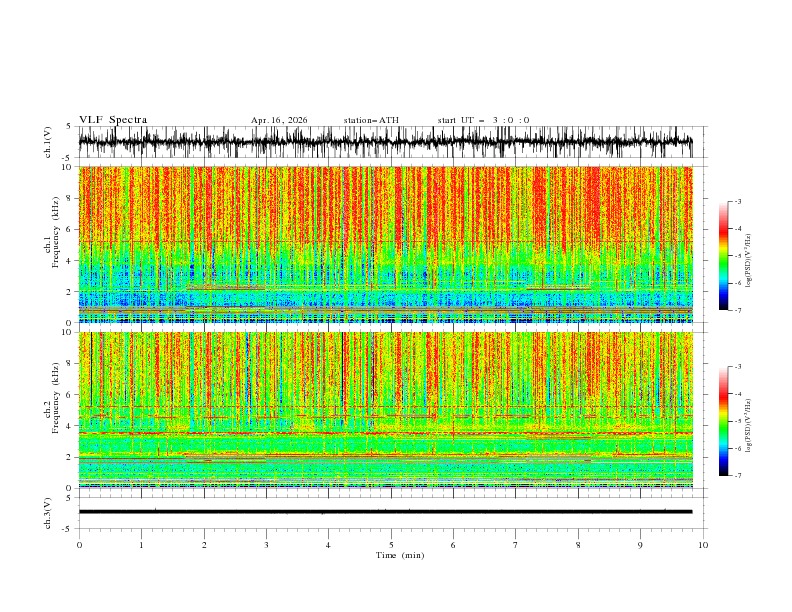
Task: Click the "-7" label on ch.2 color bar
Action: click(737, 476)
